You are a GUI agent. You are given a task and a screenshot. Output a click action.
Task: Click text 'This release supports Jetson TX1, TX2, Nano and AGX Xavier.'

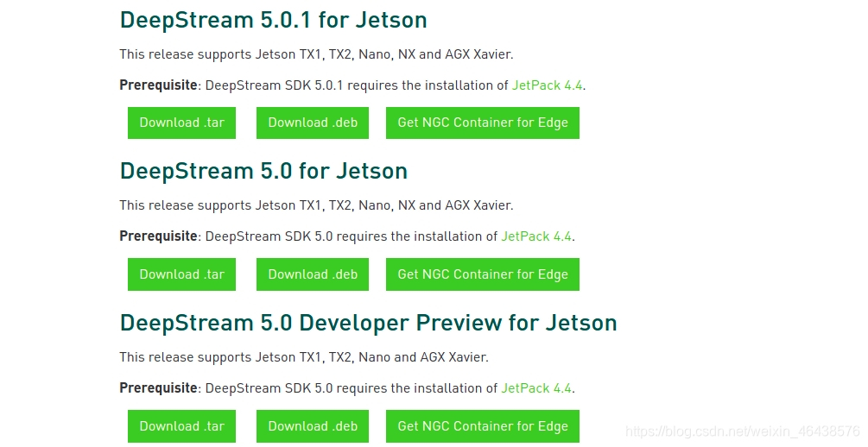tap(304, 357)
